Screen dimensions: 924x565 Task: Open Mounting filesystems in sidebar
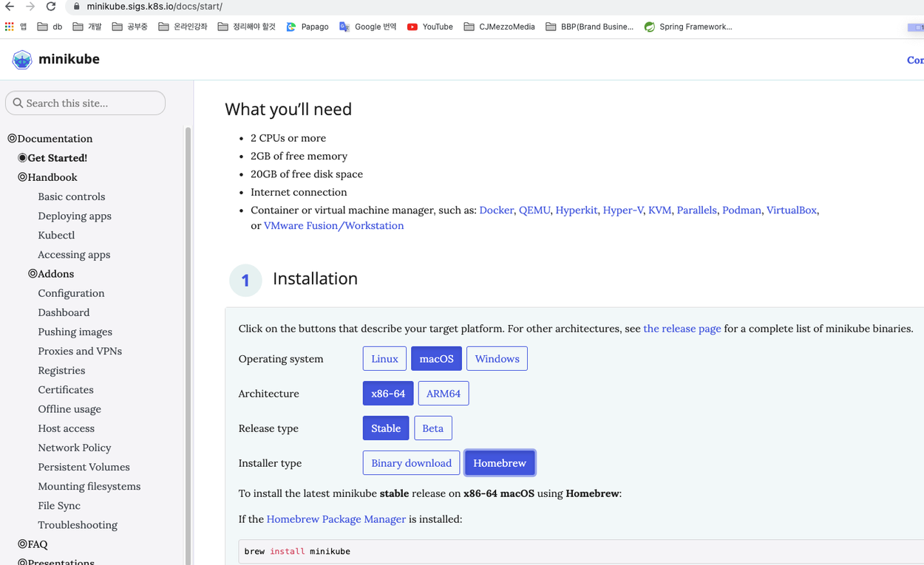(89, 486)
